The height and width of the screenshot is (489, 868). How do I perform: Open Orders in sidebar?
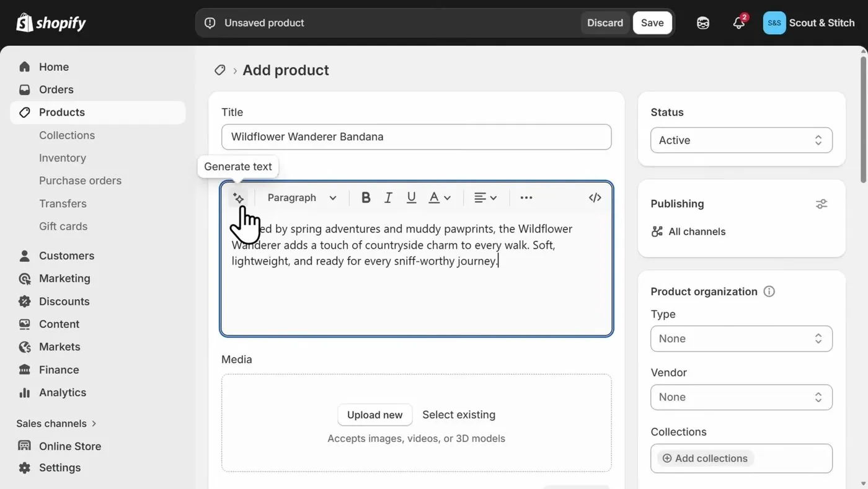pos(98,89)
